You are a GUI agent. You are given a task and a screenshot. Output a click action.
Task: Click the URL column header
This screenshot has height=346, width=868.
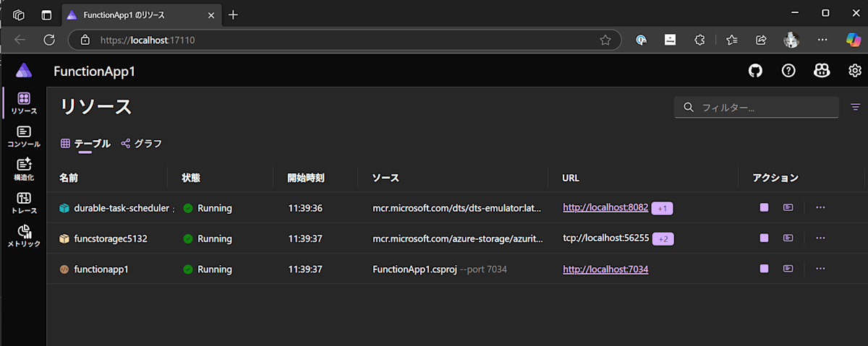point(571,178)
